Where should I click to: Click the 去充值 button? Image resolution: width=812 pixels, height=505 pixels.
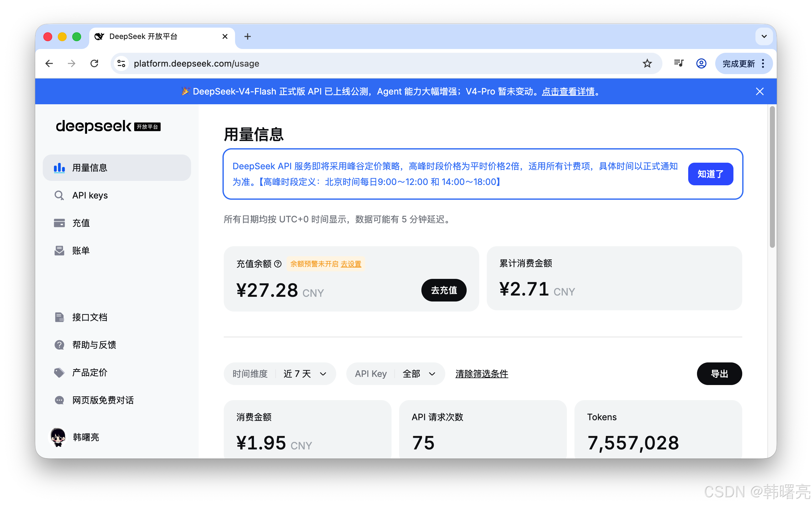[x=444, y=290]
